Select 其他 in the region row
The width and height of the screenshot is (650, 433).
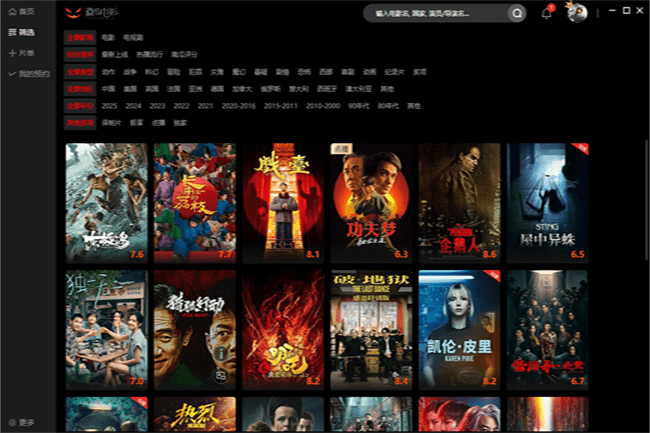point(387,89)
